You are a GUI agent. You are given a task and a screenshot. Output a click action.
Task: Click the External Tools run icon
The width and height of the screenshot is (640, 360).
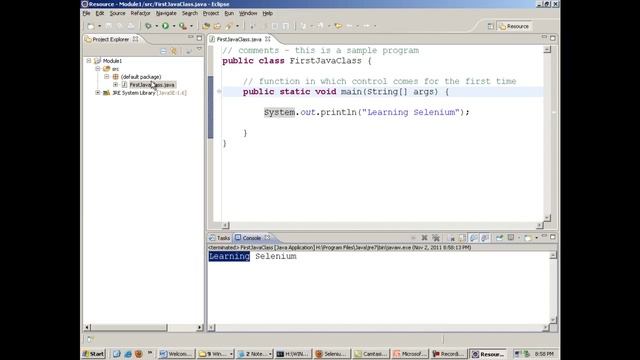click(x=183, y=26)
